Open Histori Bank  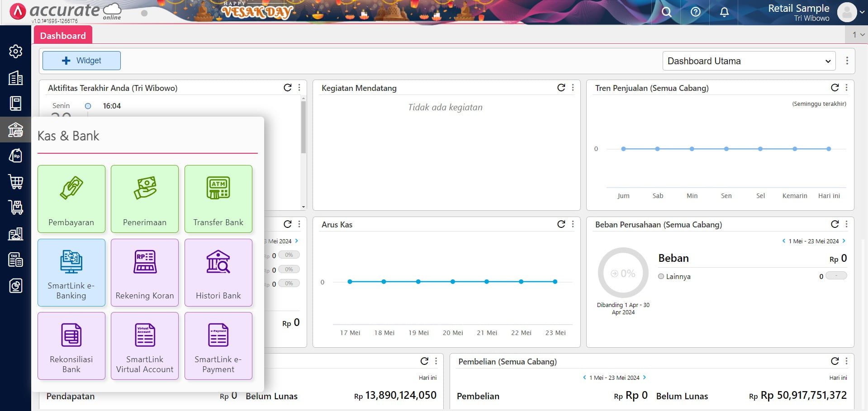[218, 273]
